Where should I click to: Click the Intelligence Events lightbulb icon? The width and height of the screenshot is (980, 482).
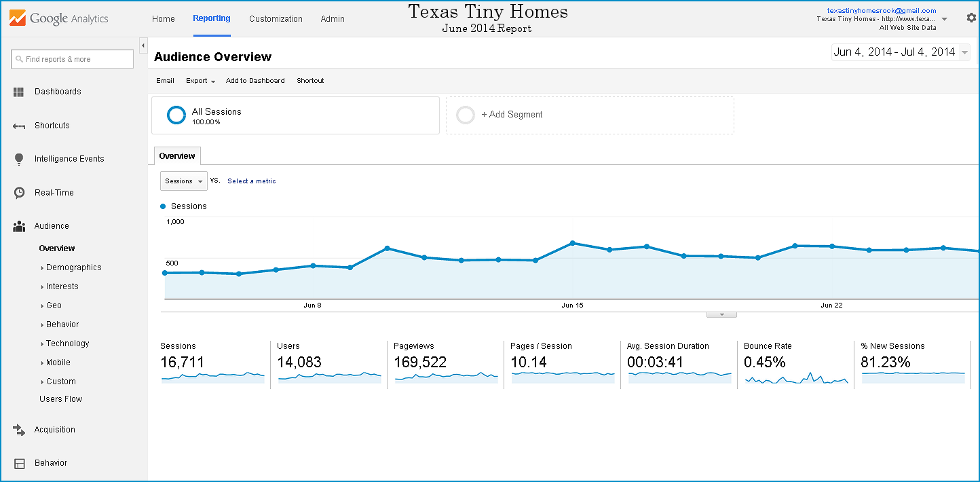click(x=19, y=159)
